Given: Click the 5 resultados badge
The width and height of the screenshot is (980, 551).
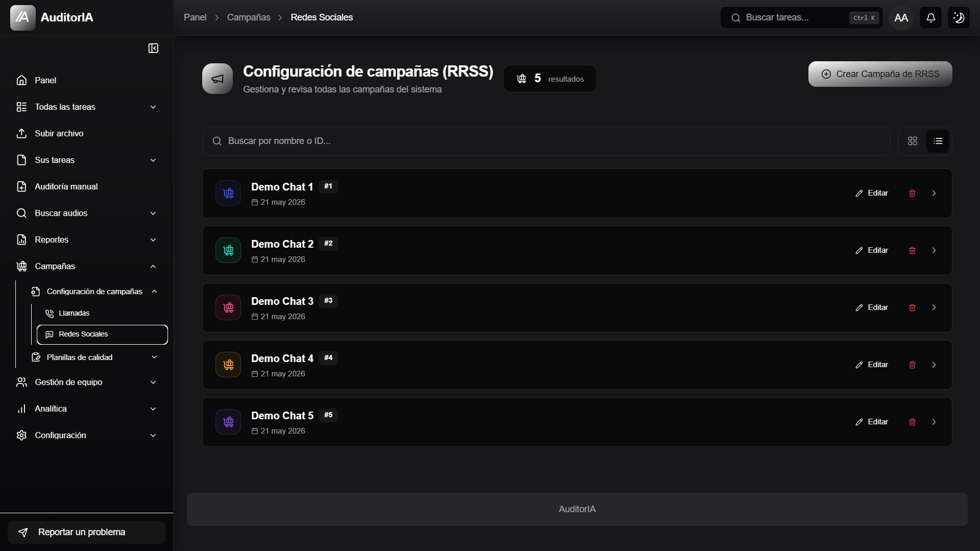Looking at the screenshot, I should coord(549,79).
